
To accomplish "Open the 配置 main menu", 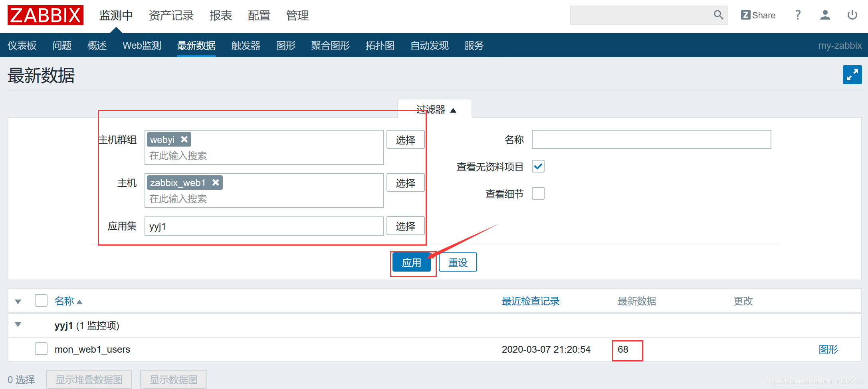I will 259,16.
